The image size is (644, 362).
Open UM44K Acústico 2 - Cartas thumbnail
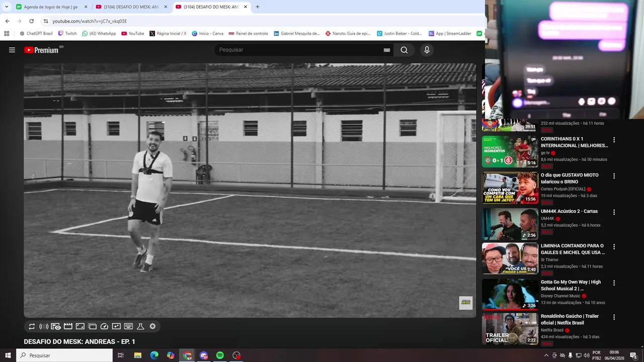tap(510, 224)
